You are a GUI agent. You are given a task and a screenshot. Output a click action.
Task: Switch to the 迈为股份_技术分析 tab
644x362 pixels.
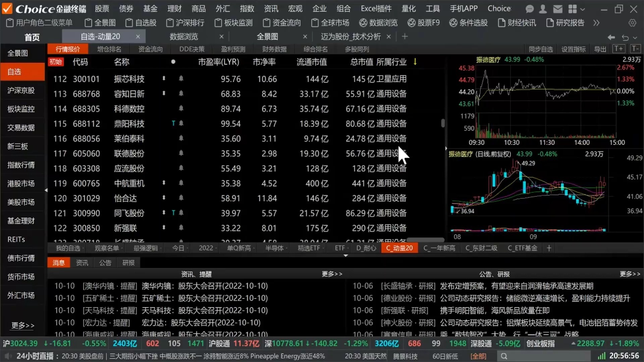(x=351, y=37)
